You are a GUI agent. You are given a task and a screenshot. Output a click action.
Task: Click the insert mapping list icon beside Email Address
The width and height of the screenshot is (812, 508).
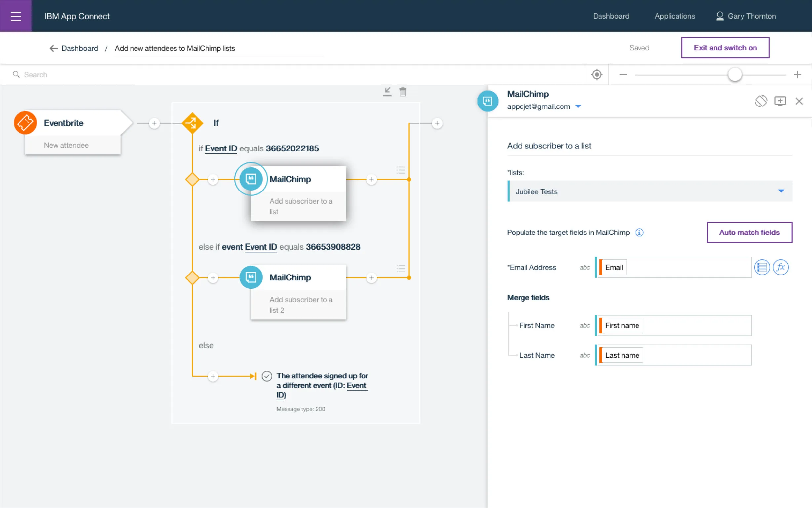[x=762, y=268]
